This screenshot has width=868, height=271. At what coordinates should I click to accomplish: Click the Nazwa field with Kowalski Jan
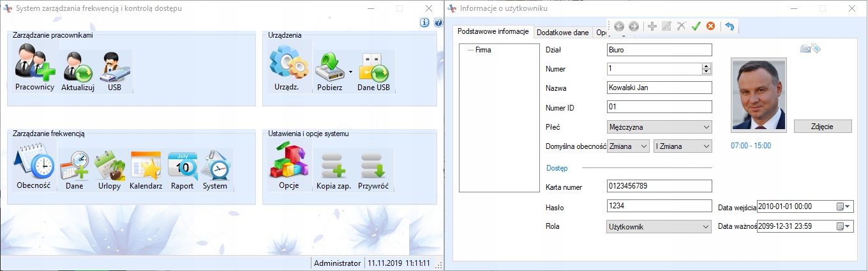pos(659,88)
